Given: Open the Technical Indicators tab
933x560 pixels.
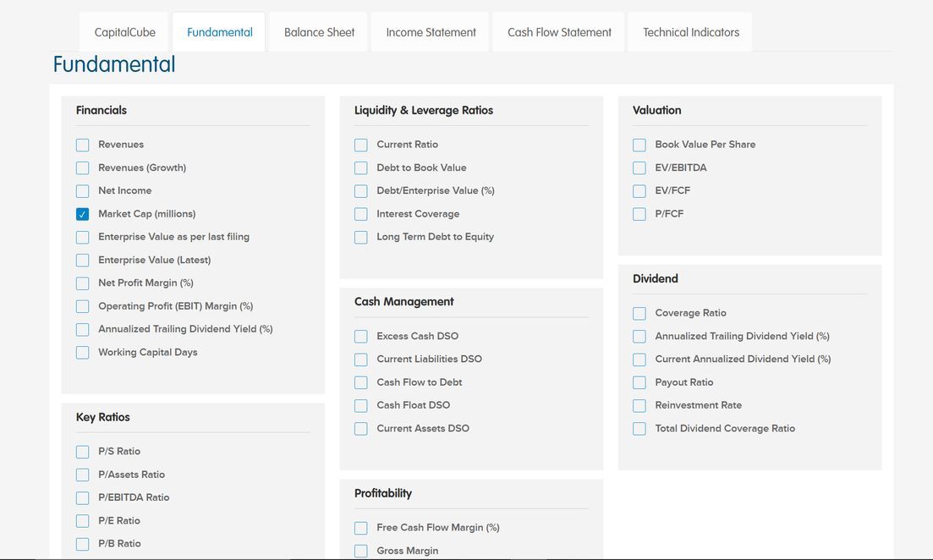Looking at the screenshot, I should pos(690,32).
